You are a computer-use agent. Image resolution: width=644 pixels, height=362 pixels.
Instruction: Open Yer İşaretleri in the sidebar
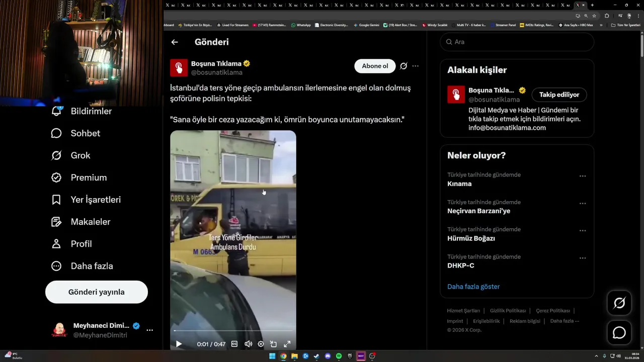pos(86,200)
